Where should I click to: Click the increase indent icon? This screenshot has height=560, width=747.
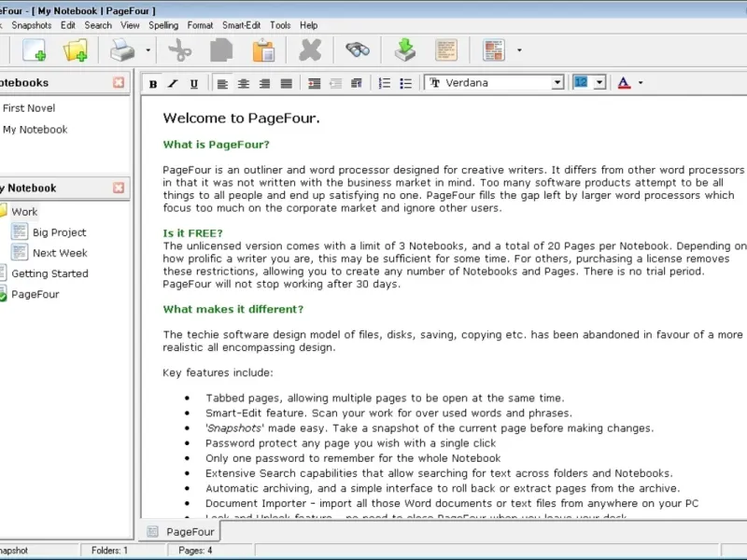(314, 84)
